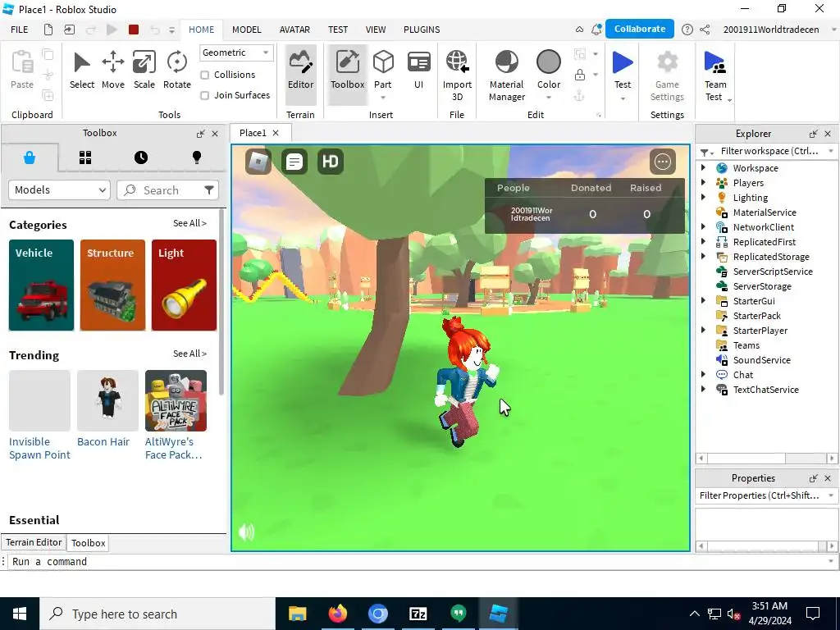The height and width of the screenshot is (630, 840).
Task: Switch to the AVATAR ribbon tab
Action: 294,30
